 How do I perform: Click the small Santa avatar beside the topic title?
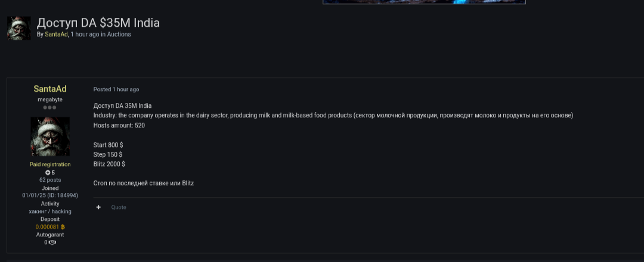pos(18,28)
